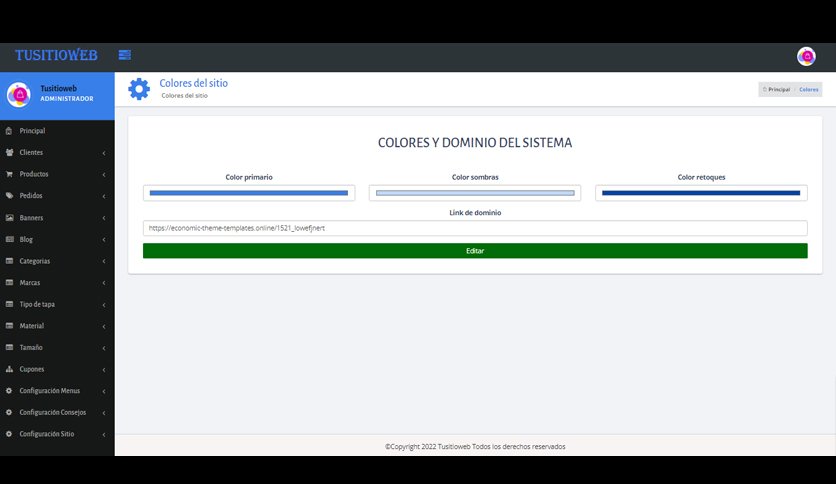This screenshot has height=484, width=836.
Task: Expand the Categorías submenu arrow
Action: 104,261
